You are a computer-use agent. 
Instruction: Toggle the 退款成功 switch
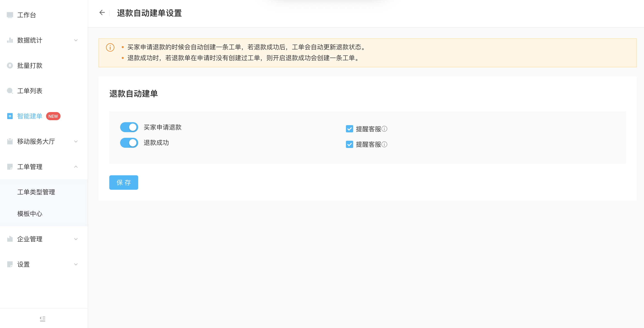tap(129, 143)
